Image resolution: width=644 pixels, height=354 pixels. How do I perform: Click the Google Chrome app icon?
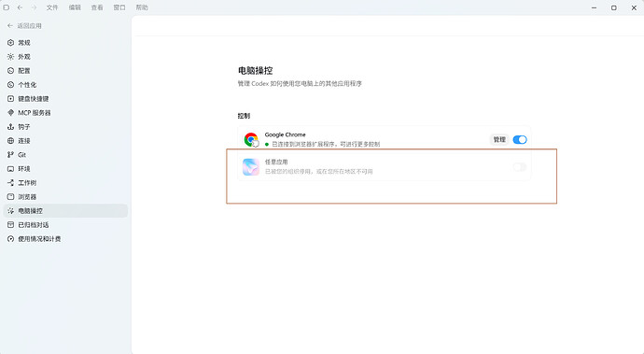[251, 140]
